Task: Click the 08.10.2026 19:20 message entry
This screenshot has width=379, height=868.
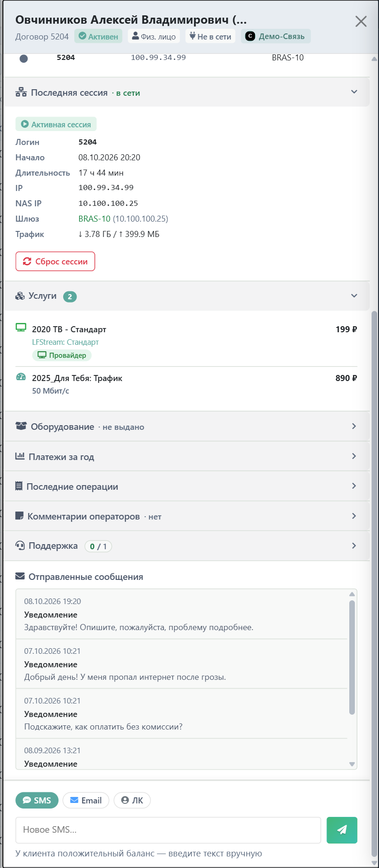Action: click(x=182, y=614)
